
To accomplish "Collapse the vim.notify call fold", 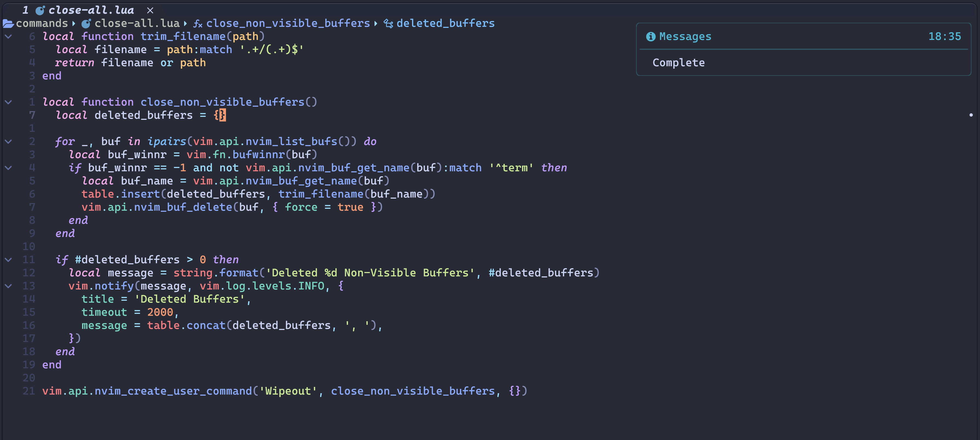I will pyautogui.click(x=8, y=286).
